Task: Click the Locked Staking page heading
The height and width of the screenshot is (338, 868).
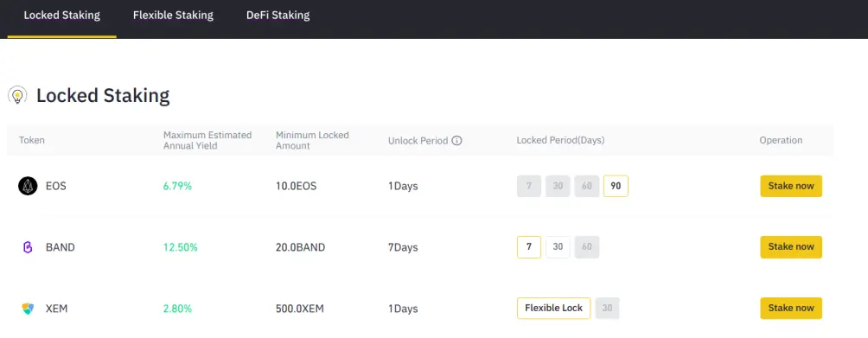Action: (103, 96)
